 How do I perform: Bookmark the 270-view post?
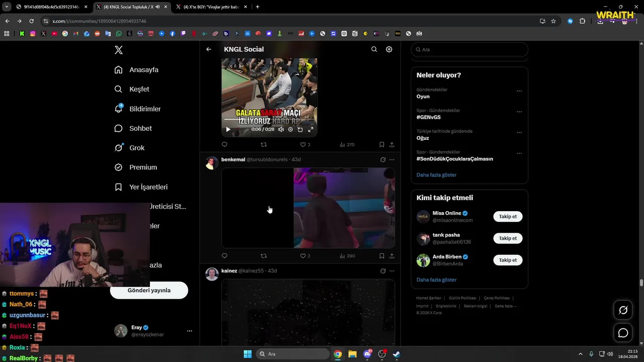[x=382, y=144]
